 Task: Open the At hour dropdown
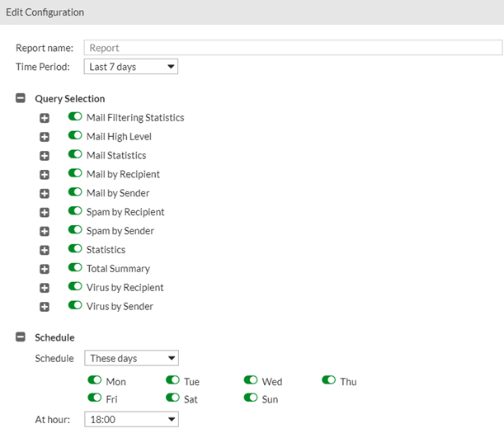(131, 420)
